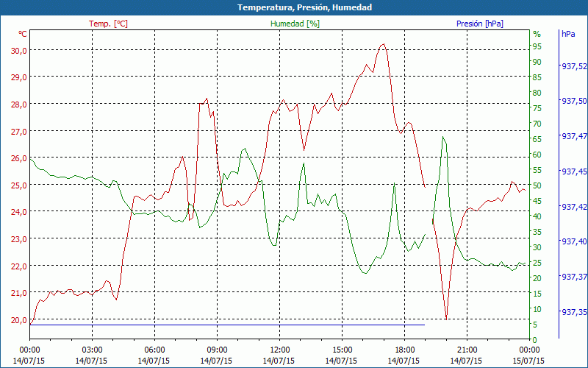Pick the 22,0 temperature axis value

click(19, 266)
